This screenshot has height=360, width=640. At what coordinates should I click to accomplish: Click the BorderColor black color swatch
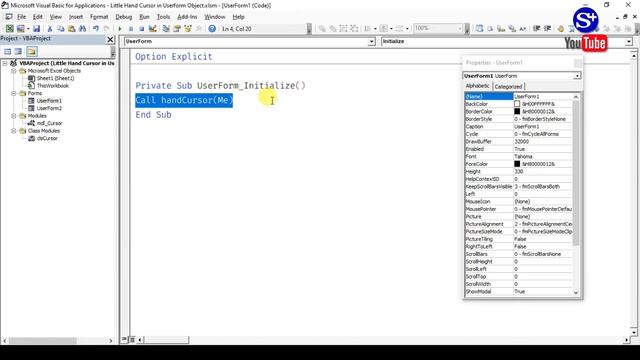coord(517,111)
